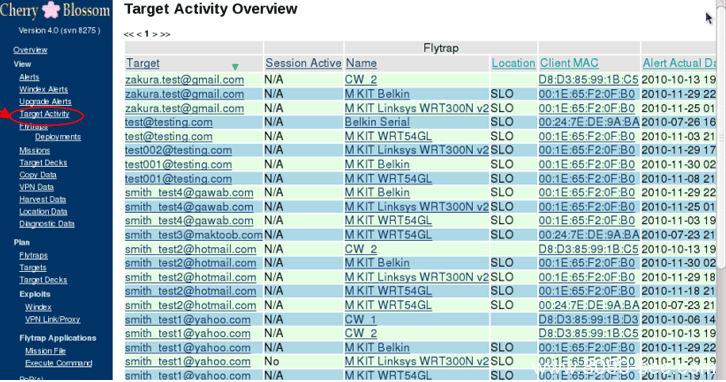726x382 pixels.
Task: Open MAC 00:24:7E:DE:9A:BA in smith_test3 row
Action: 589,235
